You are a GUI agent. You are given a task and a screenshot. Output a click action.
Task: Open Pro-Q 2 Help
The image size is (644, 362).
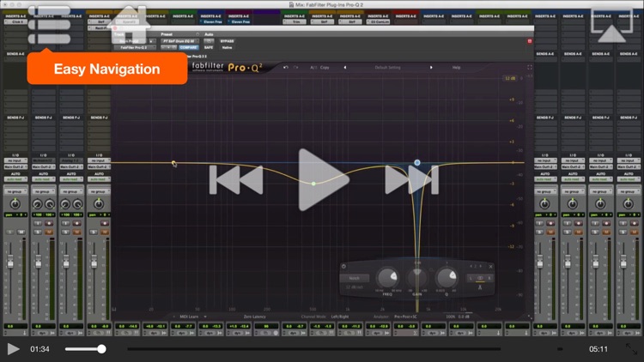456,67
